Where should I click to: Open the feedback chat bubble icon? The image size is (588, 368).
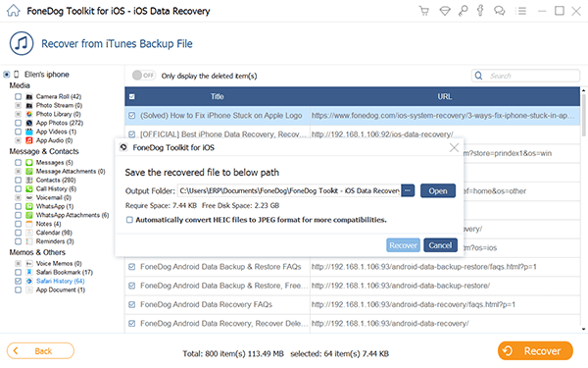(x=499, y=11)
